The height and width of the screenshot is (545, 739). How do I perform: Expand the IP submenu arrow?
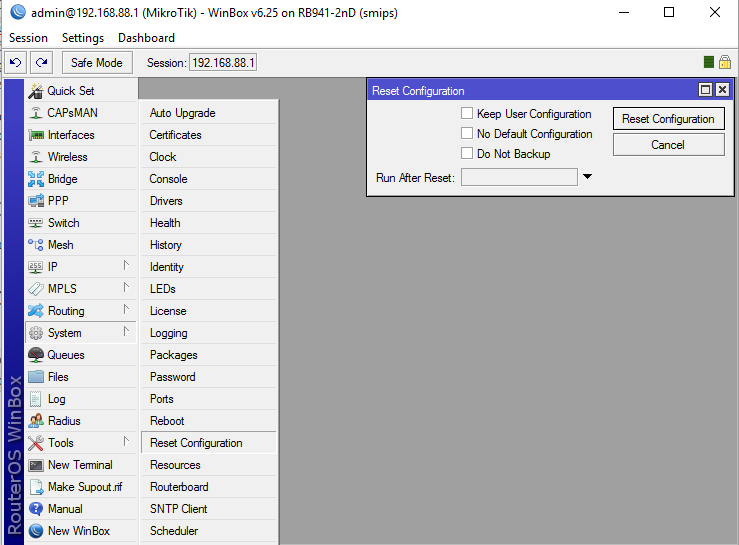tap(126, 265)
